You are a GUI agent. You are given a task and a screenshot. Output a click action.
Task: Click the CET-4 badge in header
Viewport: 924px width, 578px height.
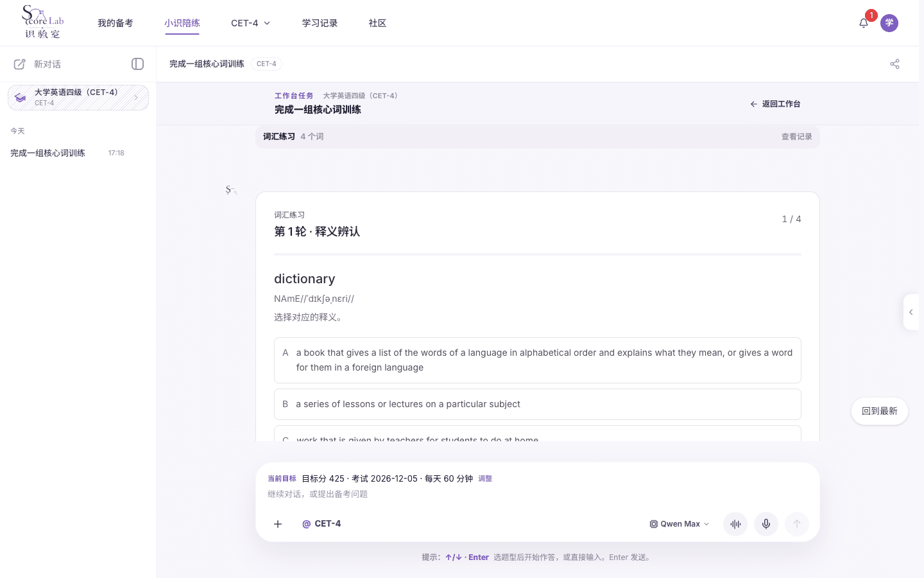coord(267,64)
